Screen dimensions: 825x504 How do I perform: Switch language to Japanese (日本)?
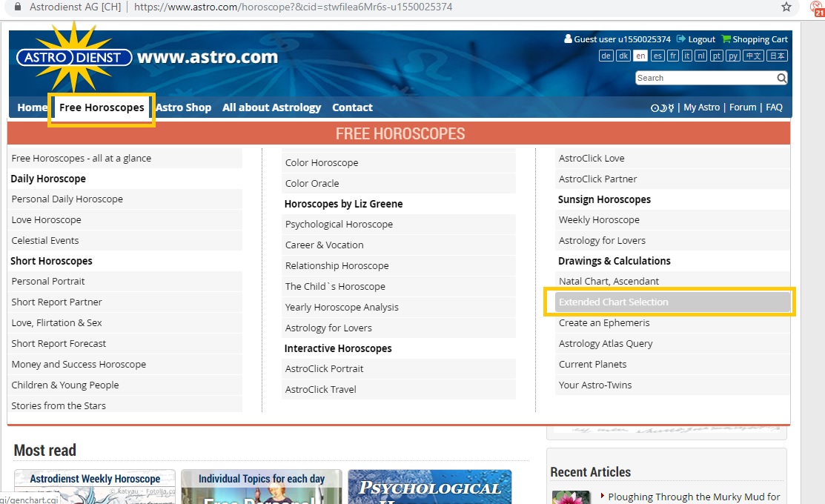777,56
